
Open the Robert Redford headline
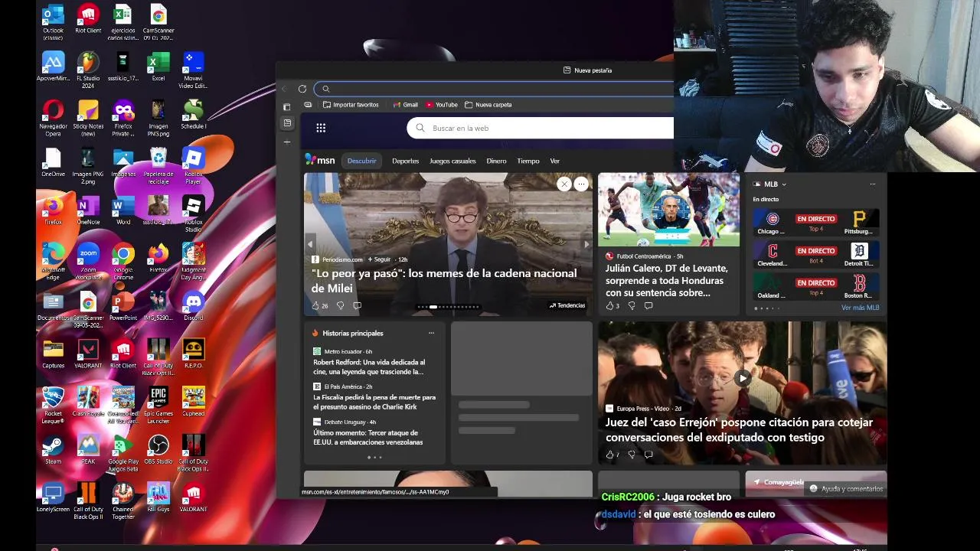(369, 367)
